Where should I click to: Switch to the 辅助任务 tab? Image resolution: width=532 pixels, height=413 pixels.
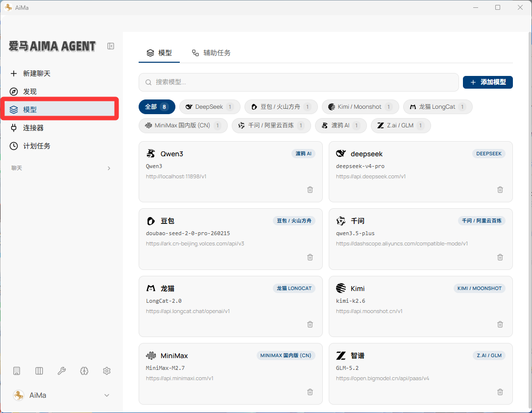pyautogui.click(x=211, y=53)
